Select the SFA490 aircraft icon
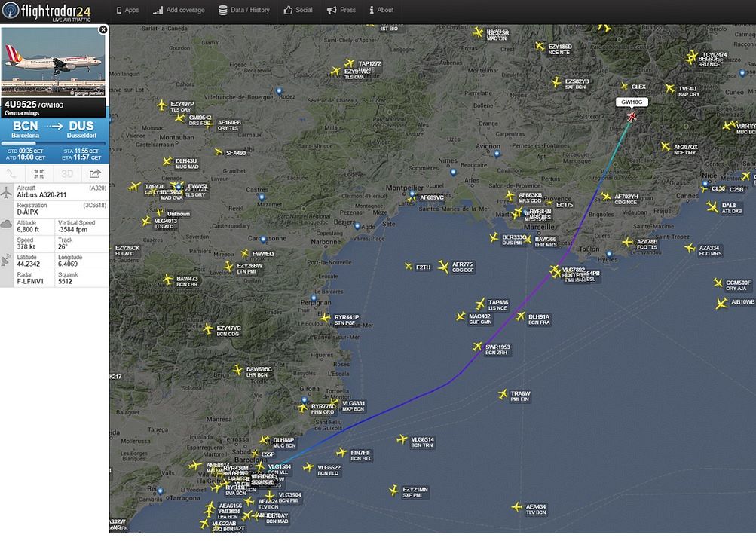Viewport: 756px width, 541px height. coord(219,152)
